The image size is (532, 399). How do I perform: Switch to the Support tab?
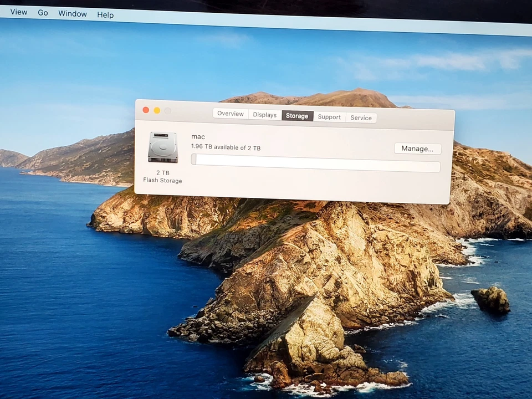[x=329, y=117]
